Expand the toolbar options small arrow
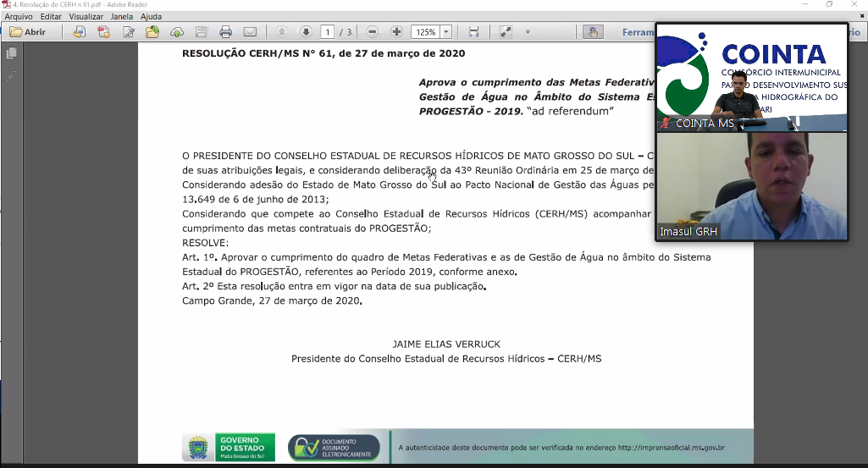The width and height of the screenshot is (868, 468). click(x=528, y=32)
